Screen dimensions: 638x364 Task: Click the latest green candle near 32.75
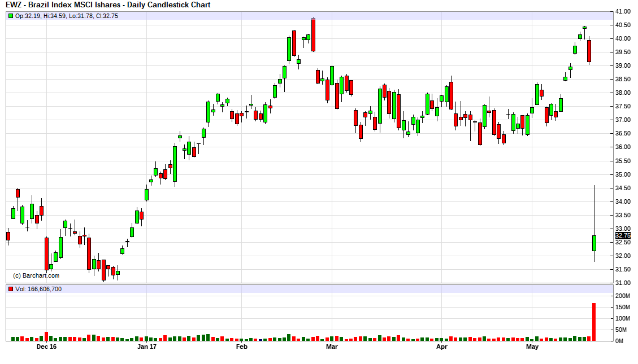[594, 243]
